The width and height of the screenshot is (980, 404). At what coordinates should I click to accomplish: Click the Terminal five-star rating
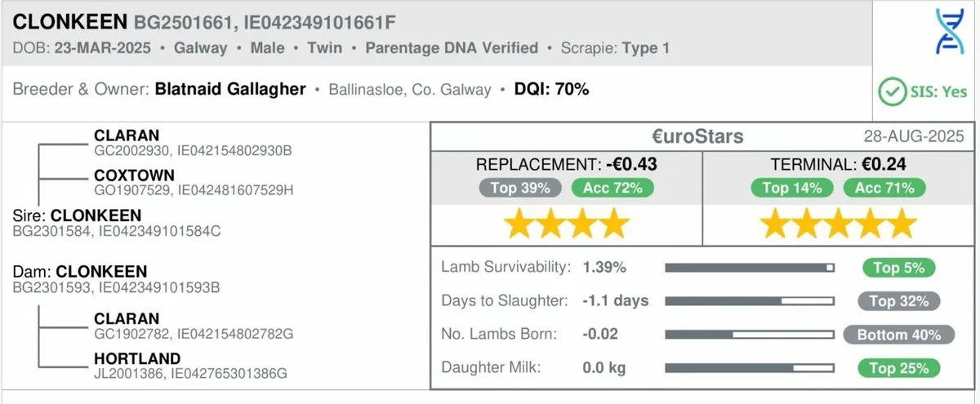(x=839, y=223)
